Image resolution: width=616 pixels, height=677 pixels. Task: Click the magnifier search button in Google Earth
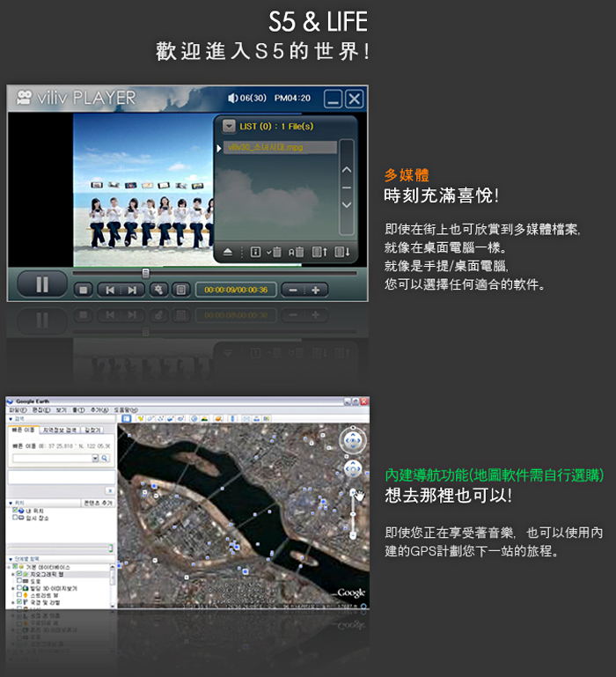[105, 458]
